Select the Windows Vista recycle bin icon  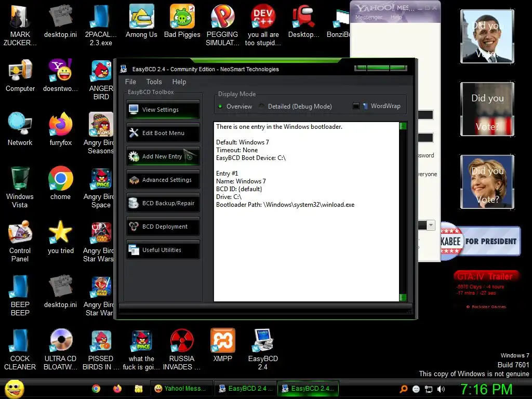[x=20, y=187]
